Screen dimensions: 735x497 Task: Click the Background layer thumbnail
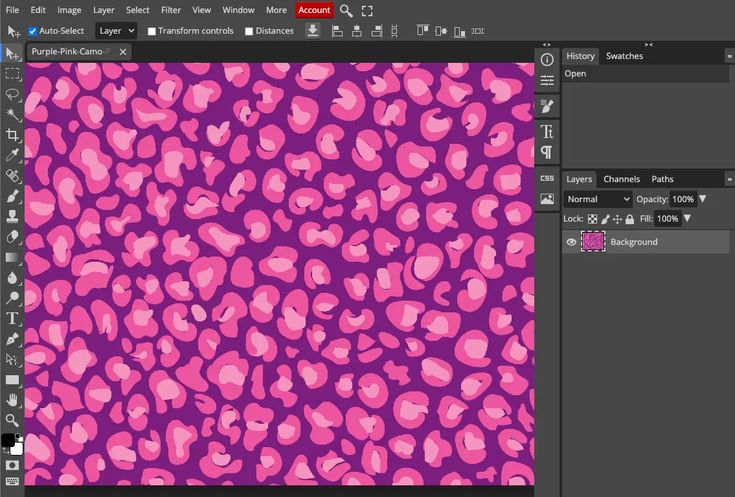(x=593, y=242)
